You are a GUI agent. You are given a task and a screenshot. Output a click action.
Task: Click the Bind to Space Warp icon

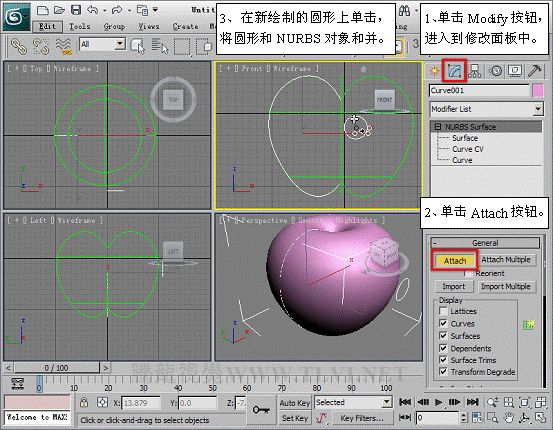[x=63, y=46]
